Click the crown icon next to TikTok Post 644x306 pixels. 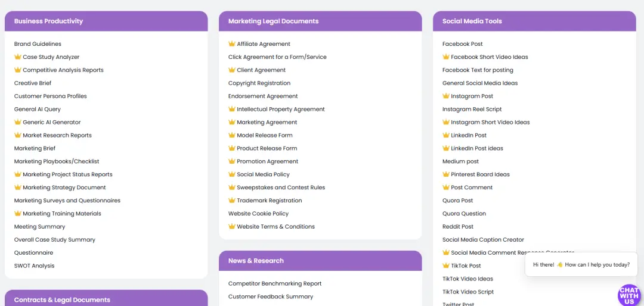click(x=446, y=266)
